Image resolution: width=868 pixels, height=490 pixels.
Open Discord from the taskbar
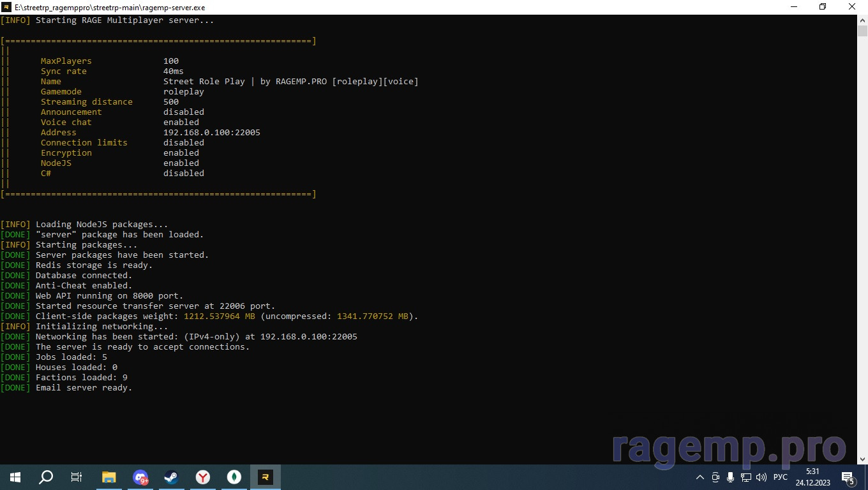coord(140,477)
